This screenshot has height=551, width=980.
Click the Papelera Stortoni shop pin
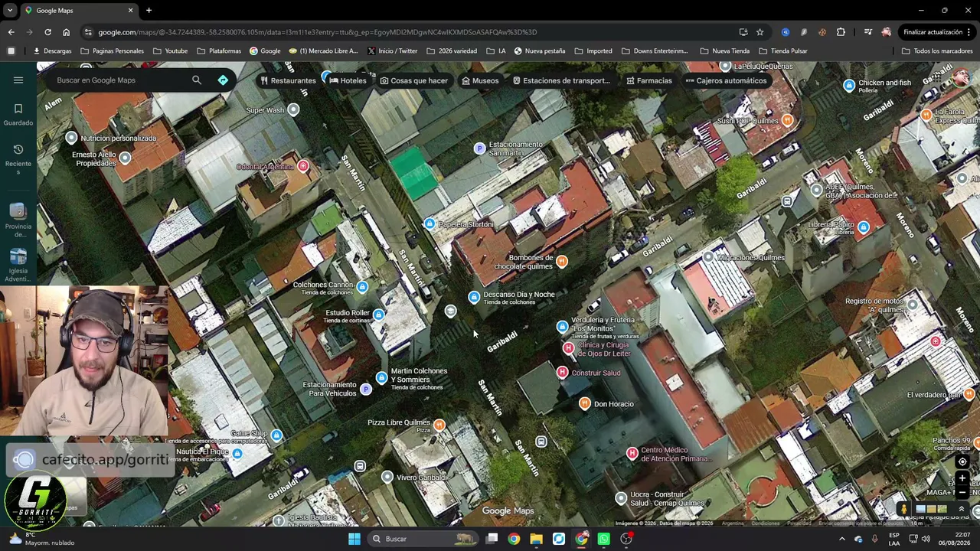430,223
